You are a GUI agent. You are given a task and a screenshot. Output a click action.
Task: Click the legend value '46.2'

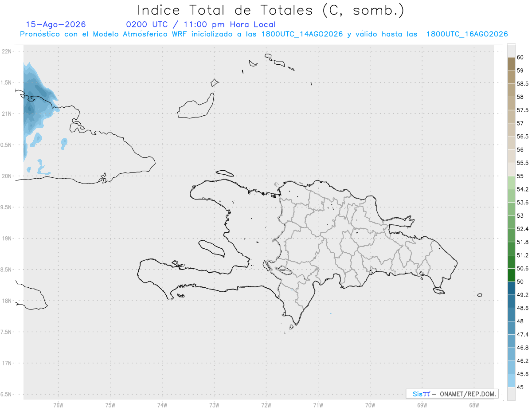click(522, 360)
